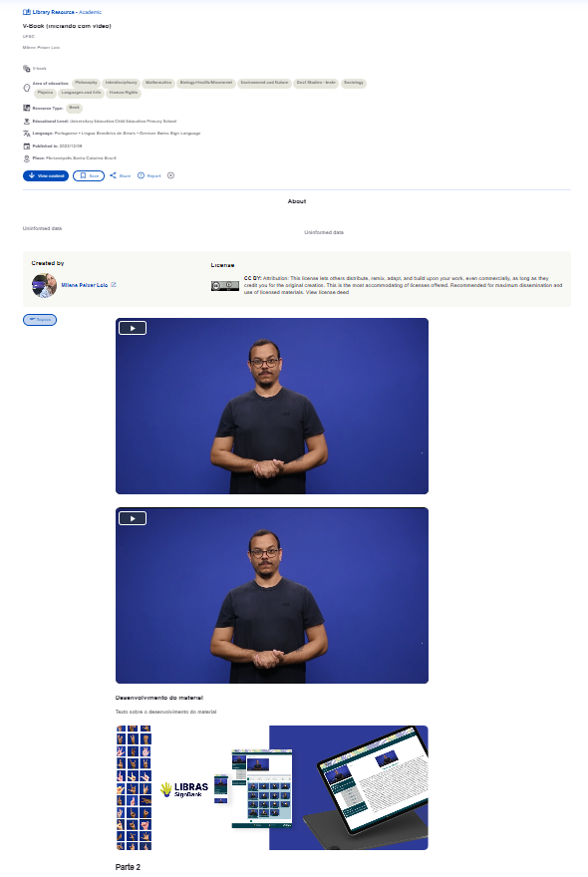Click the Parte 2 heading

[x=128, y=867]
